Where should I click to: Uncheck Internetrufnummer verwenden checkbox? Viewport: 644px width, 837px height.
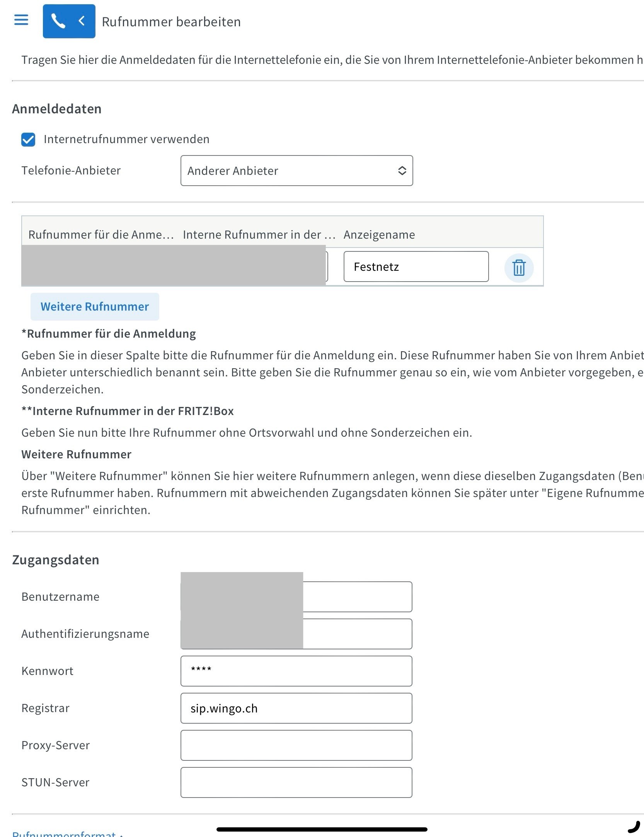click(x=28, y=140)
